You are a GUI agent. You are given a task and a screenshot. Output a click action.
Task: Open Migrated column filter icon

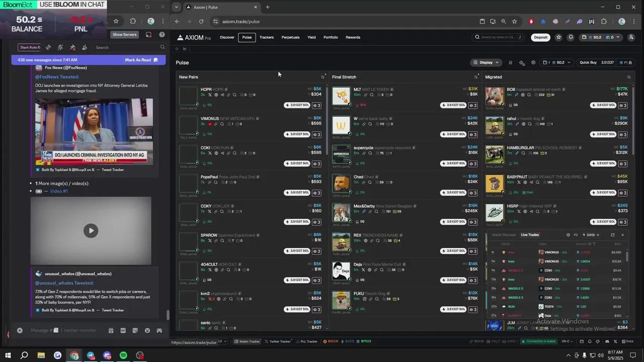(629, 77)
